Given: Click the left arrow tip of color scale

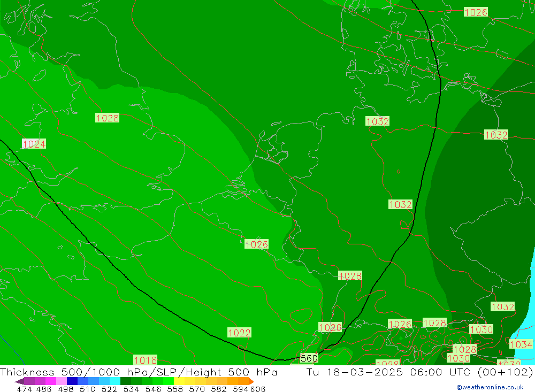Looking at the screenshot, I should 19,381.
